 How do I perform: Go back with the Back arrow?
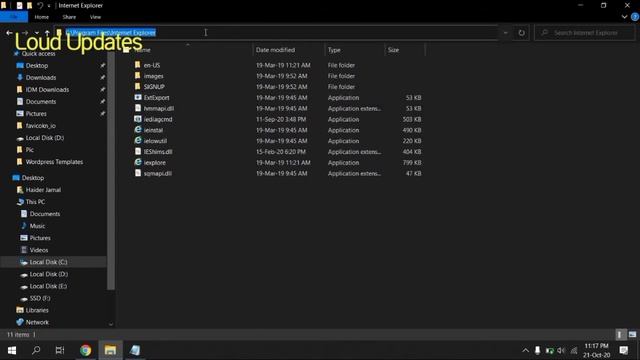(9, 33)
